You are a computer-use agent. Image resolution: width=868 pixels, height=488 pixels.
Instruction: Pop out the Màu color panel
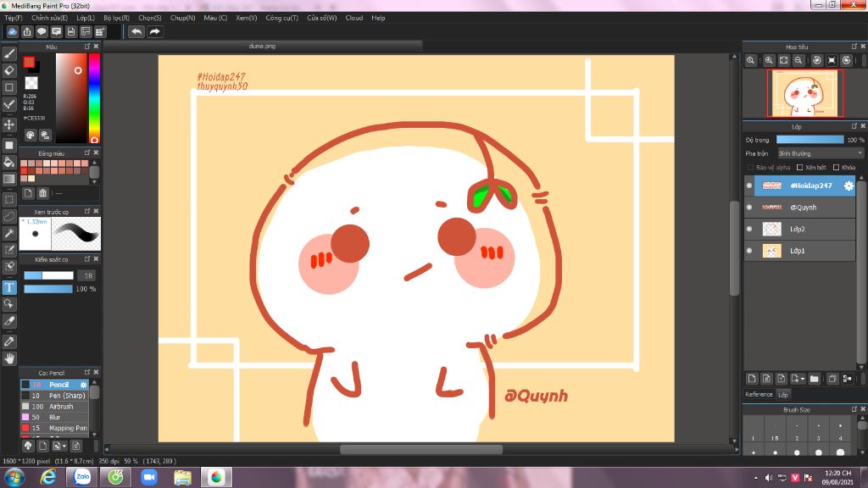tap(87, 47)
